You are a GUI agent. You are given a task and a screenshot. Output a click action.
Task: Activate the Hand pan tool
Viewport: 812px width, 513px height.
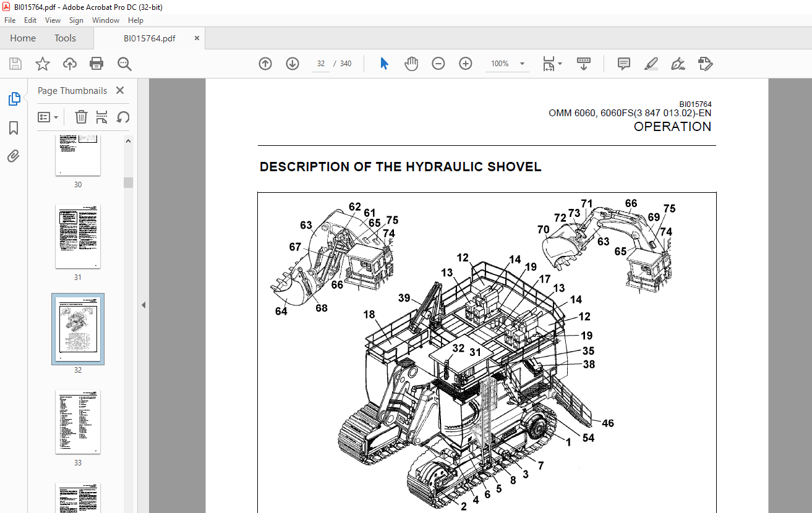(x=411, y=64)
